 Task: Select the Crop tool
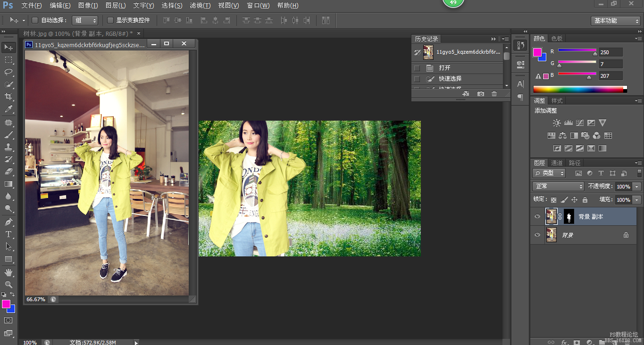click(x=8, y=97)
